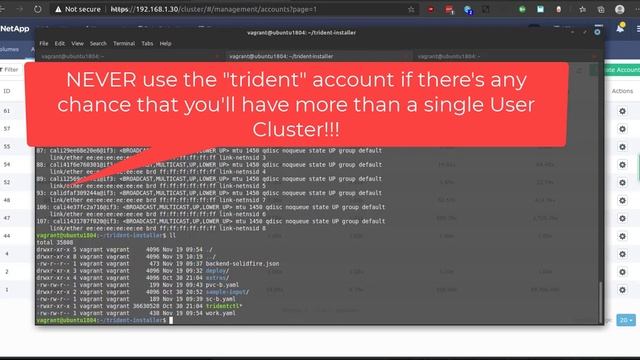Open Actions gear for account ID 4
Screen dimensions: 640x360
click(x=622, y=254)
